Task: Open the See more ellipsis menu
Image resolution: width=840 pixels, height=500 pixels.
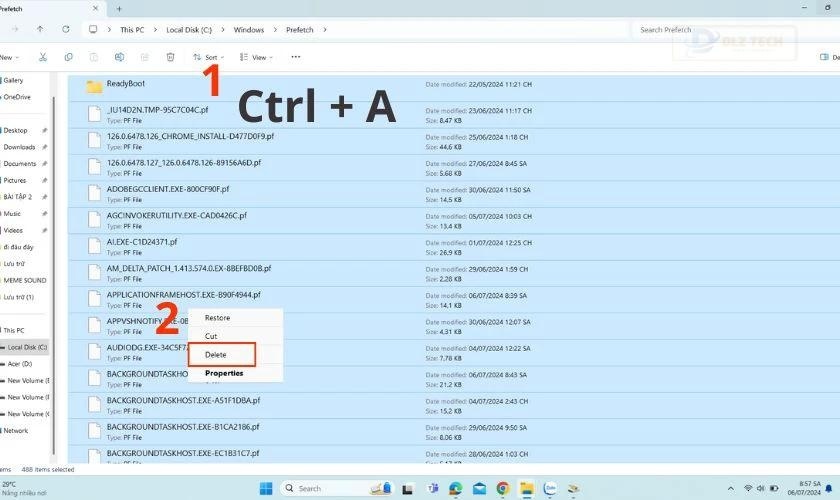Action: (295, 57)
